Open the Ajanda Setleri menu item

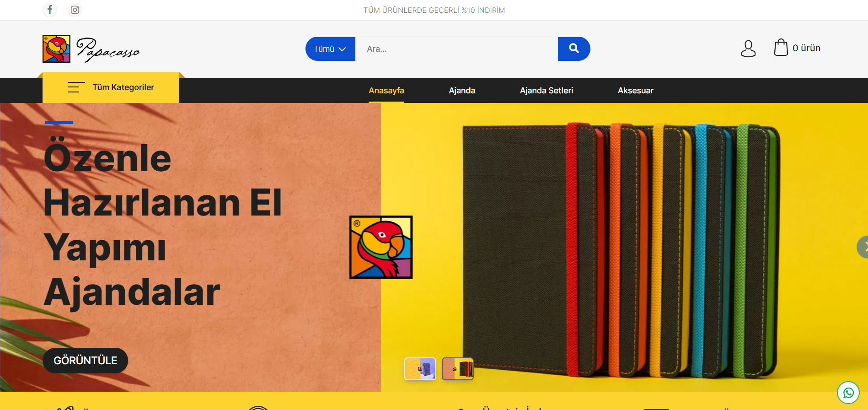point(547,91)
